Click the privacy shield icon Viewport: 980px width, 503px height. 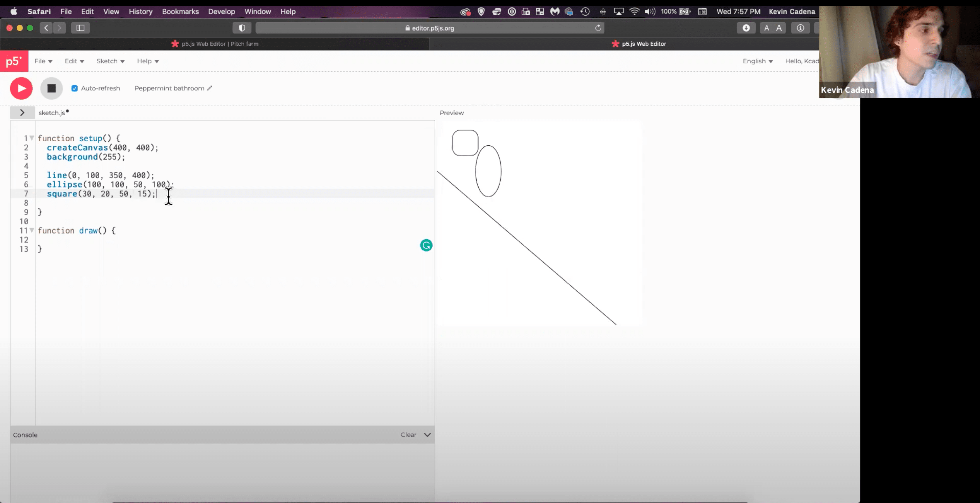[242, 28]
